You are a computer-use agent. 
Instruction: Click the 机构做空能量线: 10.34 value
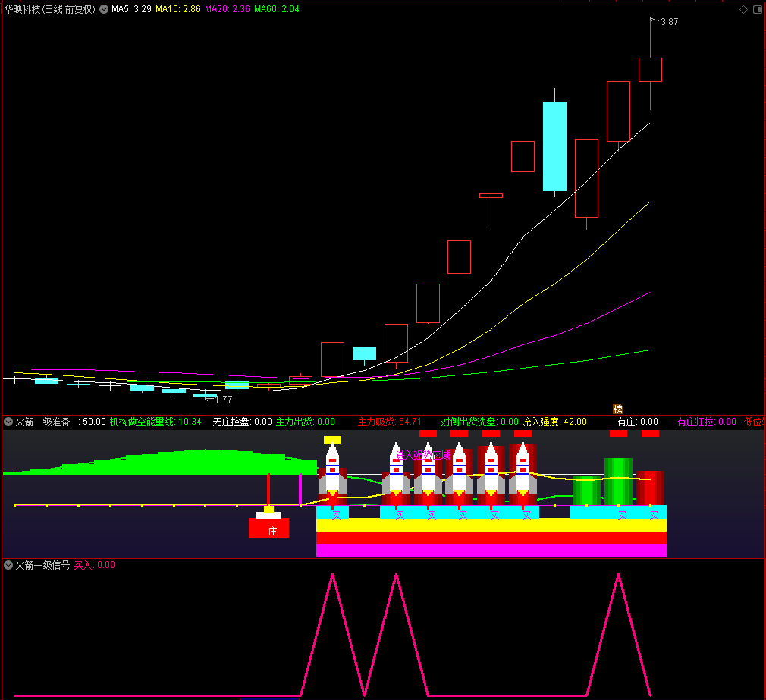click(x=155, y=422)
